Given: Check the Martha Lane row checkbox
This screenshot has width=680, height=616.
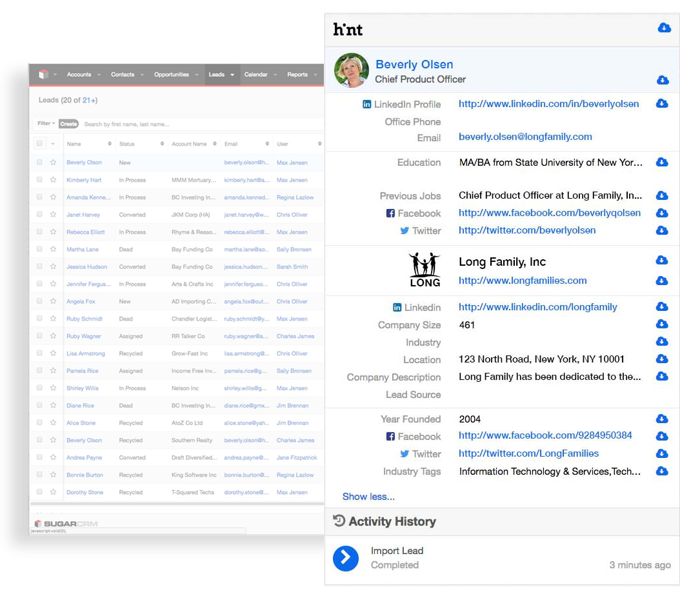Looking at the screenshot, I should click(39, 249).
